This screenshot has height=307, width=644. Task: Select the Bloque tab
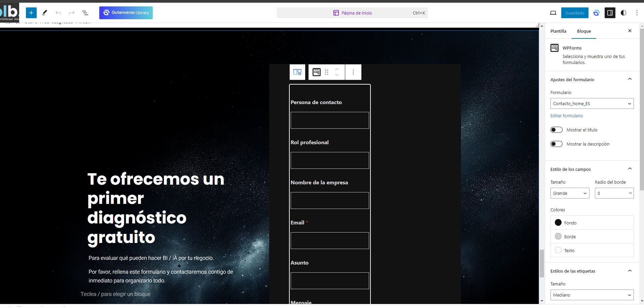pyautogui.click(x=584, y=31)
